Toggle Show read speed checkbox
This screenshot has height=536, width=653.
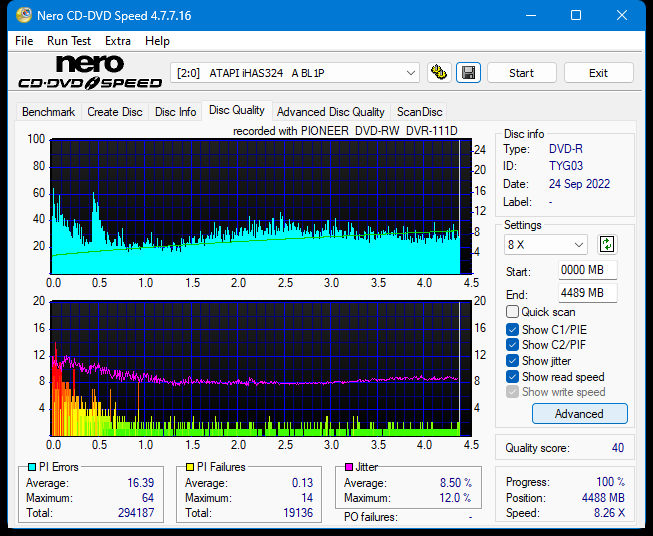[x=512, y=376]
